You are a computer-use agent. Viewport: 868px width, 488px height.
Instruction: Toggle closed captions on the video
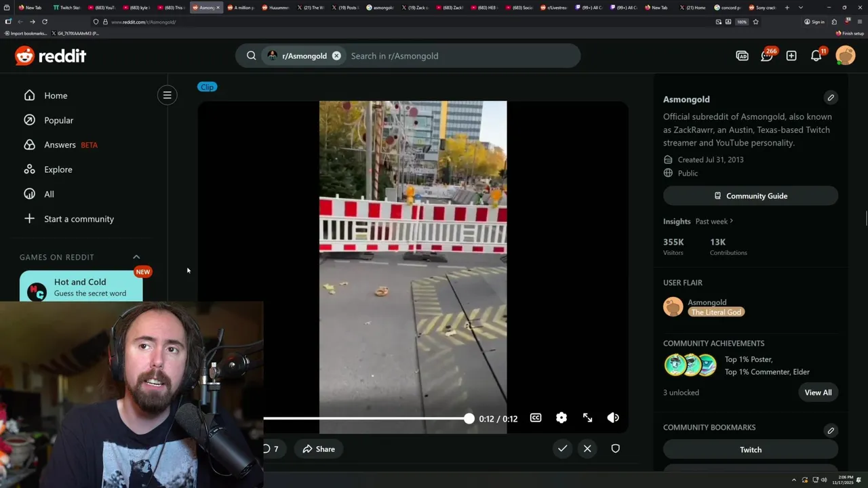536,418
